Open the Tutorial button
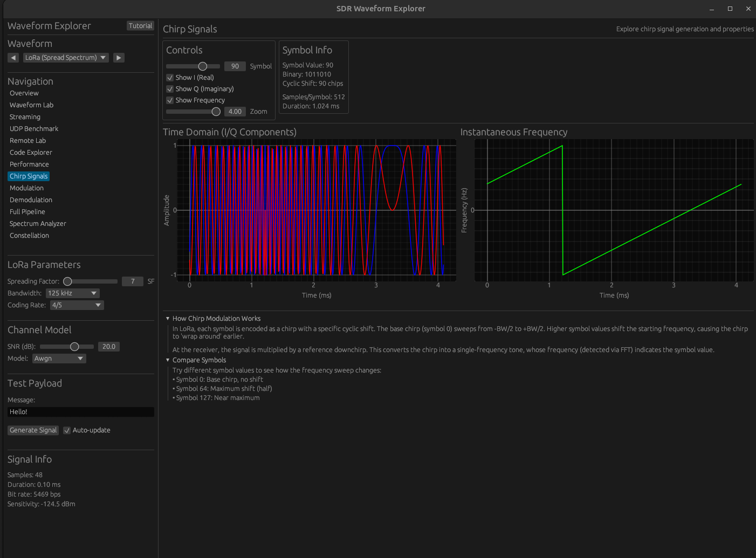This screenshot has width=756, height=558. point(140,26)
